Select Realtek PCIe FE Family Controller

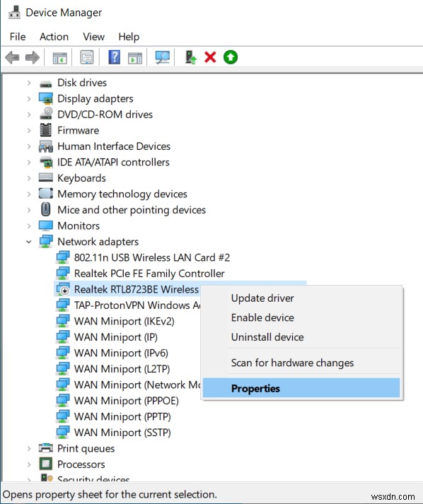[149, 274]
